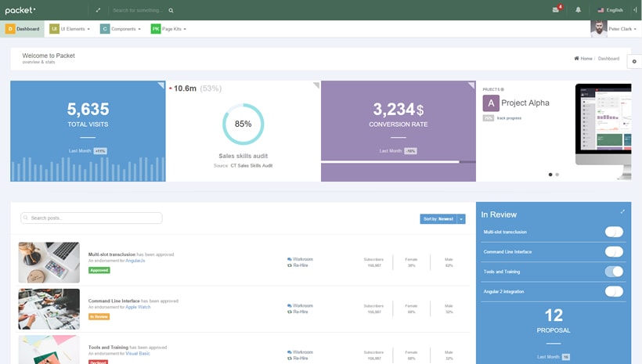This screenshot has width=642, height=364.
Task: Click the settings gear on right edge
Action: point(634,62)
